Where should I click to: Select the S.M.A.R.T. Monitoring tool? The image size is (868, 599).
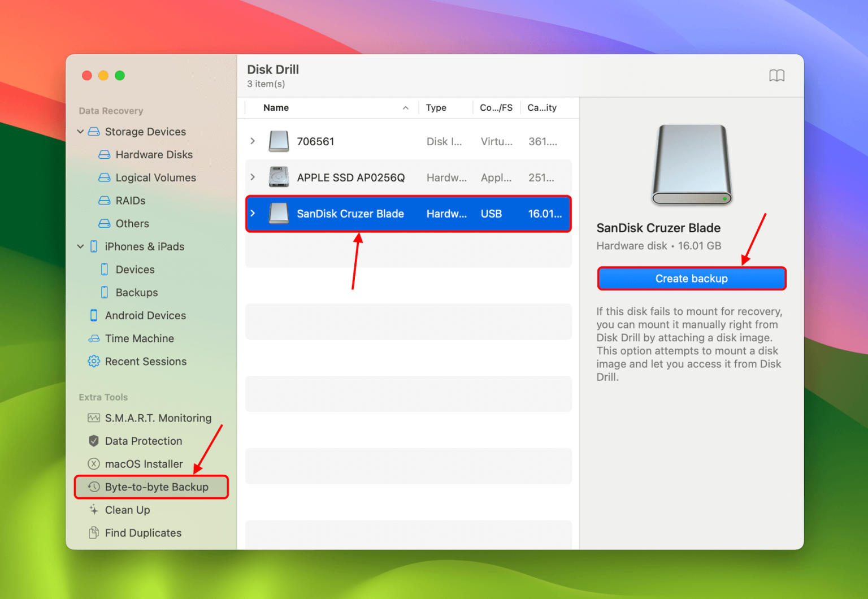(x=158, y=418)
